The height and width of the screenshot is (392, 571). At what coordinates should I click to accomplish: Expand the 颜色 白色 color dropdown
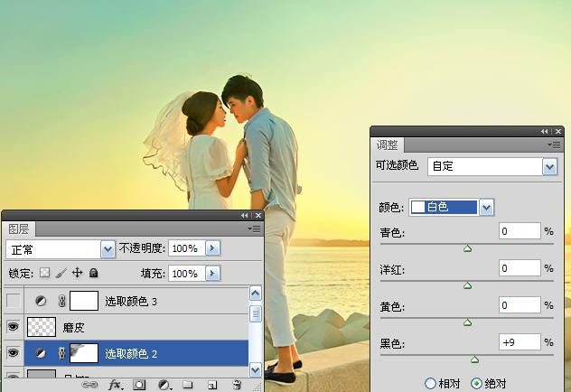point(487,208)
